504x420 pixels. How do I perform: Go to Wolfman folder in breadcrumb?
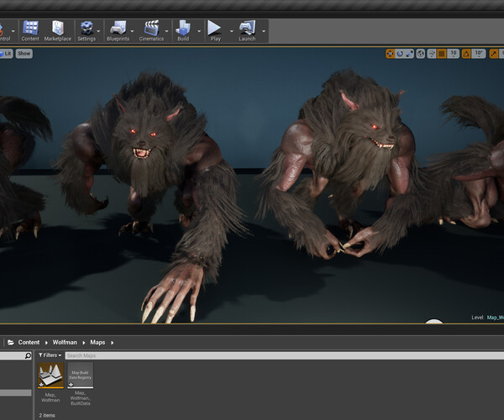coord(65,342)
